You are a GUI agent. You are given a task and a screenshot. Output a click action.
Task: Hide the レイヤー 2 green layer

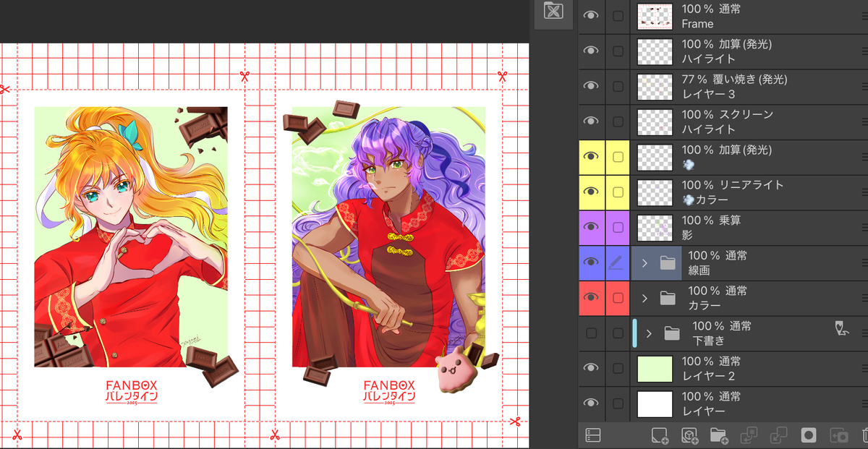tap(591, 368)
